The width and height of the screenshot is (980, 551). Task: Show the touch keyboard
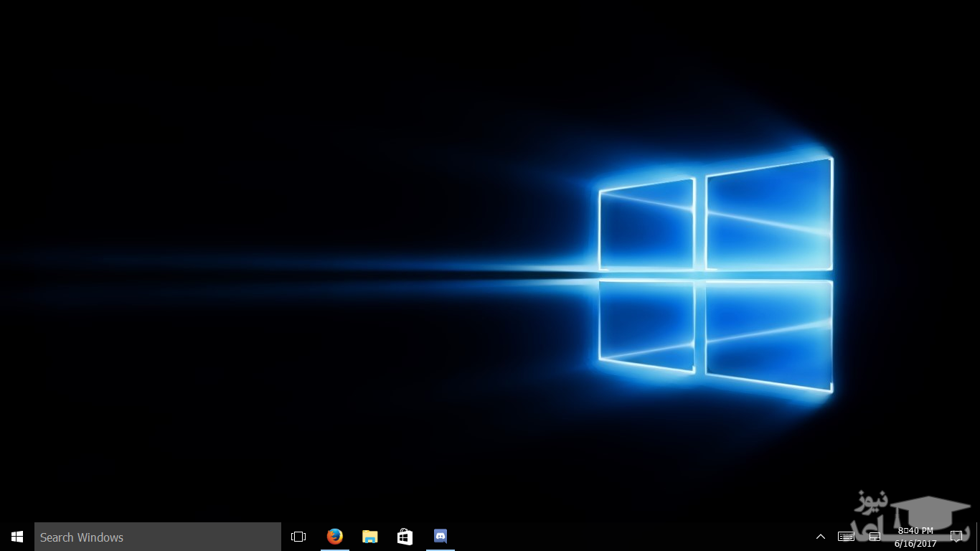846,537
